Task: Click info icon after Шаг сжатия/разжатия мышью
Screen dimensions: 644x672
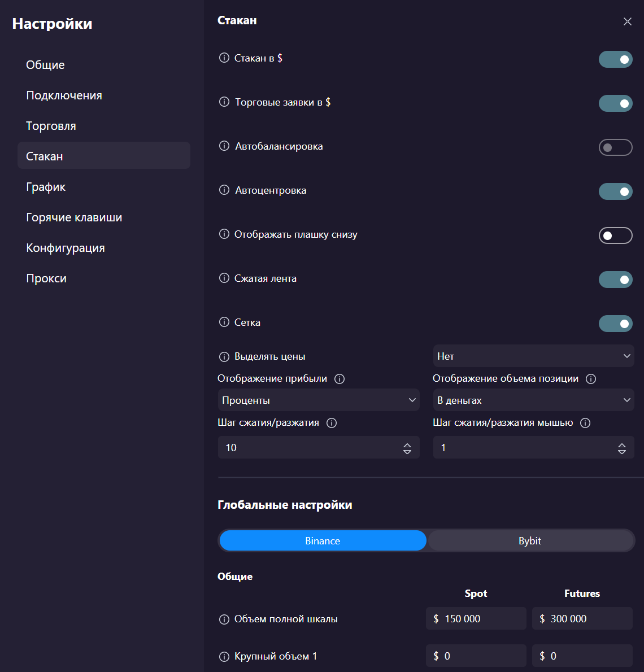Action: pos(585,423)
